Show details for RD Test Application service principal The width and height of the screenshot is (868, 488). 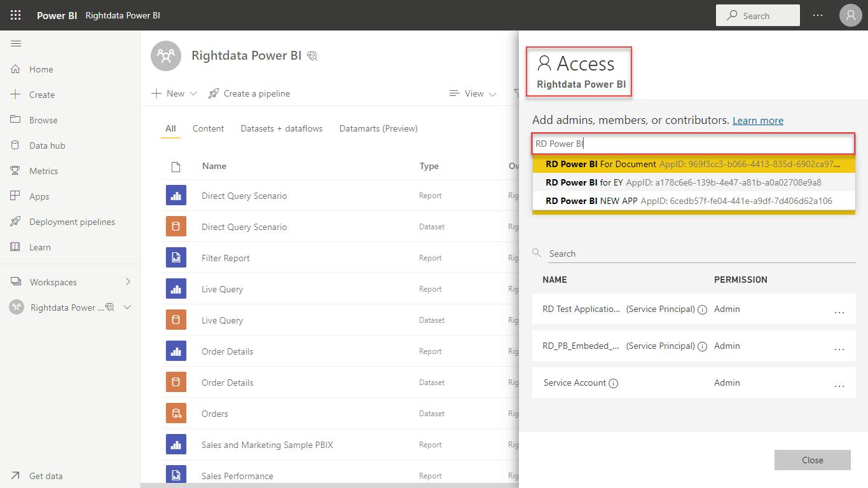[x=702, y=309]
